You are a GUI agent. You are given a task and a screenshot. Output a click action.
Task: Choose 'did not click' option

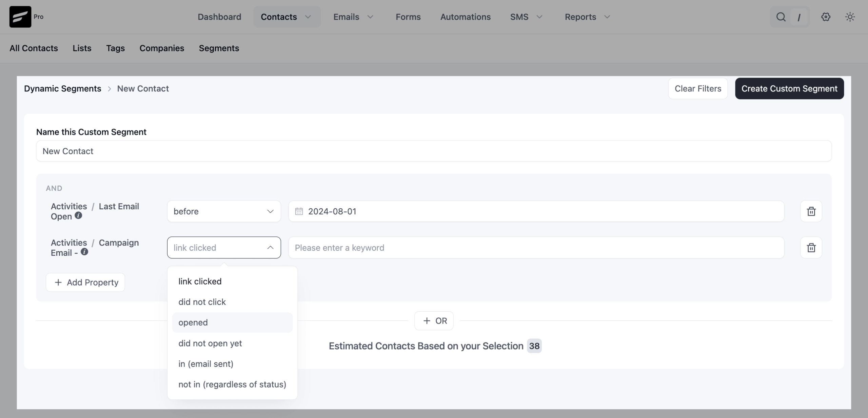[x=232, y=302]
